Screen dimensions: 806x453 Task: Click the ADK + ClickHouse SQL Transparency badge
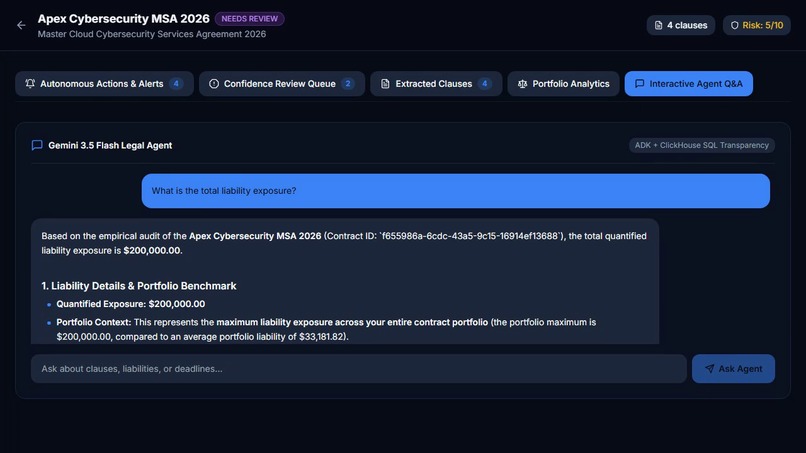702,145
